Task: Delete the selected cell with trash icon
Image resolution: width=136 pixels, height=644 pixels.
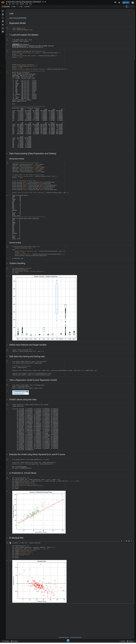Action: [129, 541]
